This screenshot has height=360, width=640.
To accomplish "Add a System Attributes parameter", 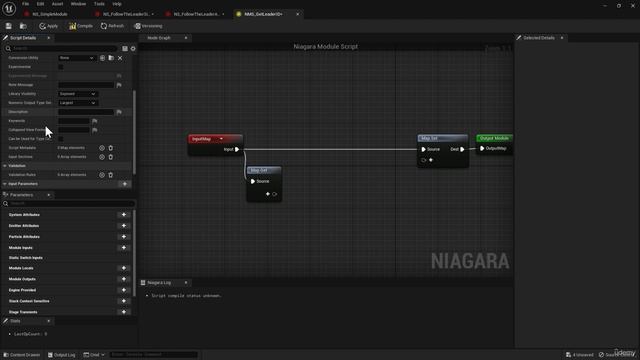I will click(124, 215).
